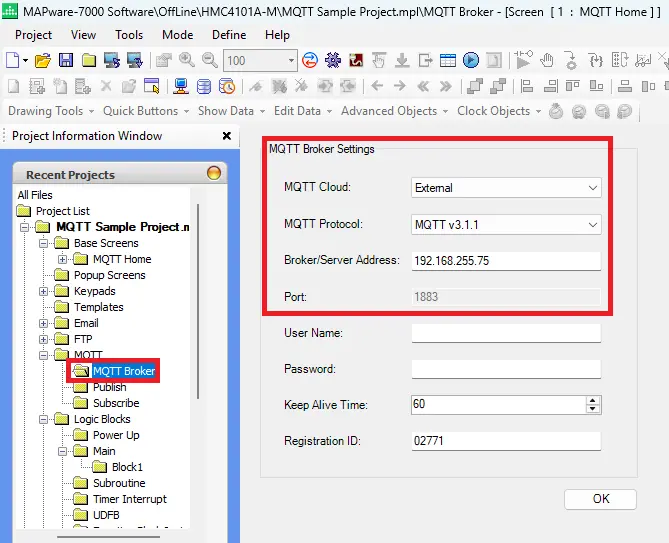Viewport: 669px width, 543px height.
Task: Click the purple gear settings icon
Action: click(x=333, y=60)
